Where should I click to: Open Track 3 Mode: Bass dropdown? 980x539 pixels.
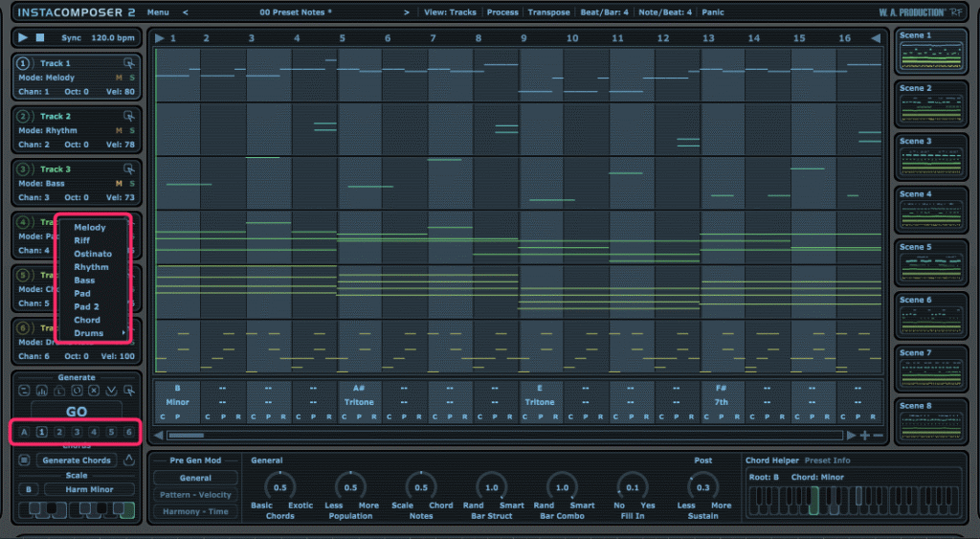41,183
